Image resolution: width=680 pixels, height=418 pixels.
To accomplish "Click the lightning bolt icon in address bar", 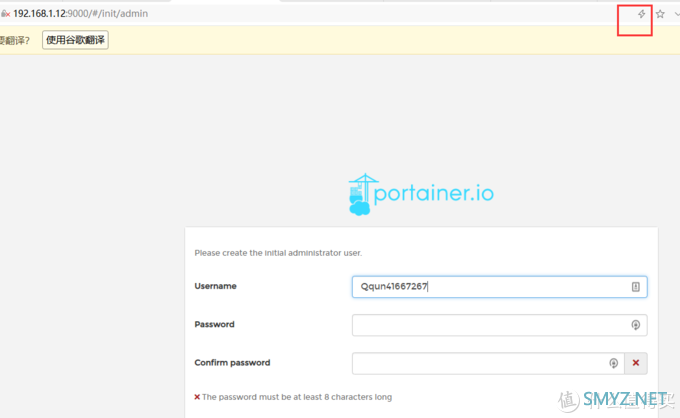I will coord(642,14).
